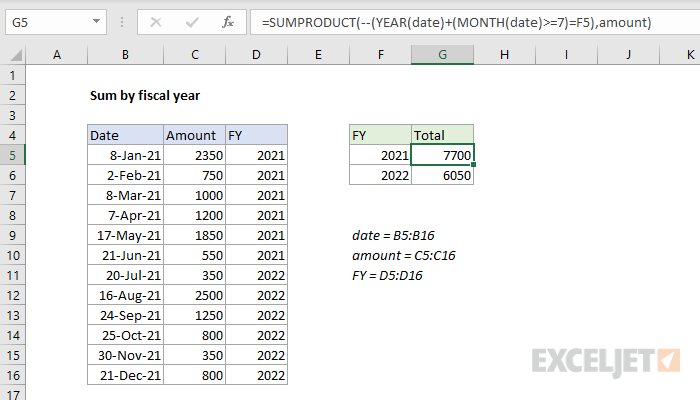Select the cell with 16-Aug-21
700x400 pixels.
tap(125, 296)
